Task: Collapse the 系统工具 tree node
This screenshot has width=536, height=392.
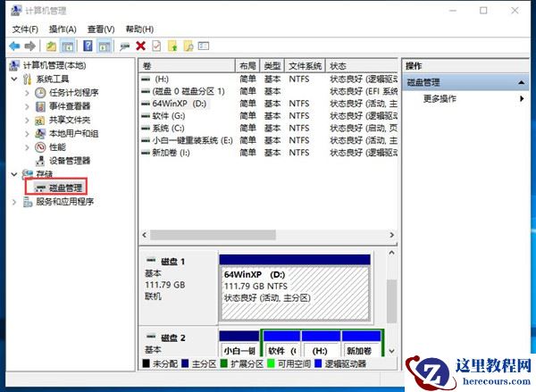Action: click(x=14, y=79)
